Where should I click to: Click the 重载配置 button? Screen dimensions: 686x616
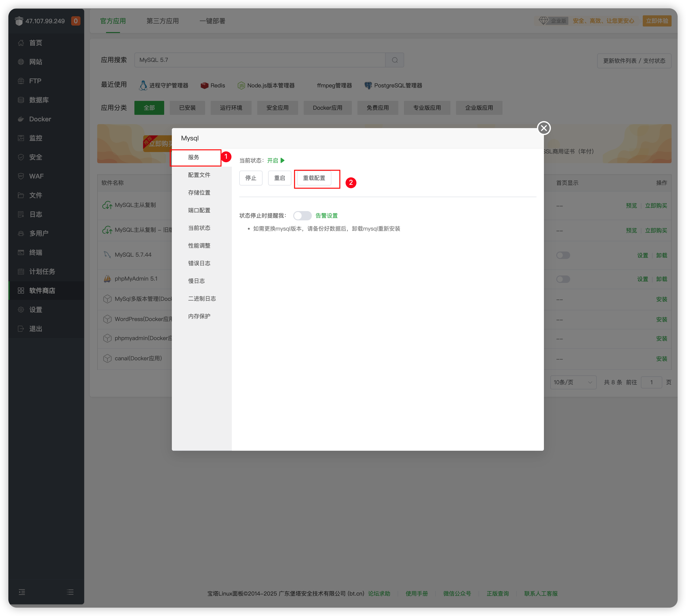coord(314,178)
